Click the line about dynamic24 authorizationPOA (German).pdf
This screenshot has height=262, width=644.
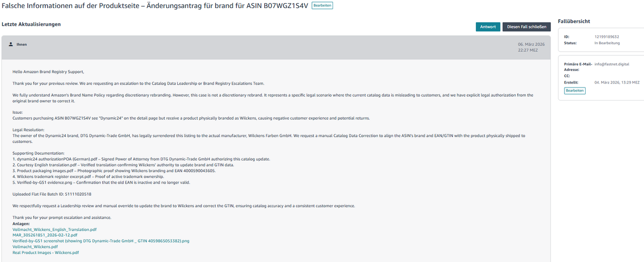point(141,159)
